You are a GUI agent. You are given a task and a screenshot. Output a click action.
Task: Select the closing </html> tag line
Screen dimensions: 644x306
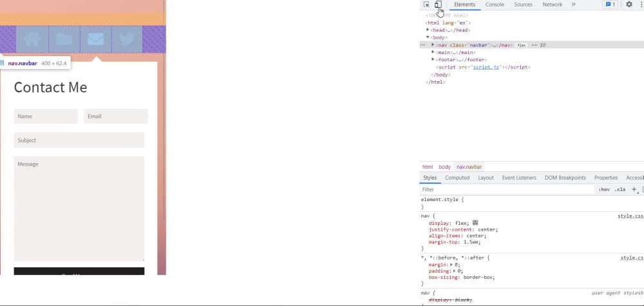(435, 82)
